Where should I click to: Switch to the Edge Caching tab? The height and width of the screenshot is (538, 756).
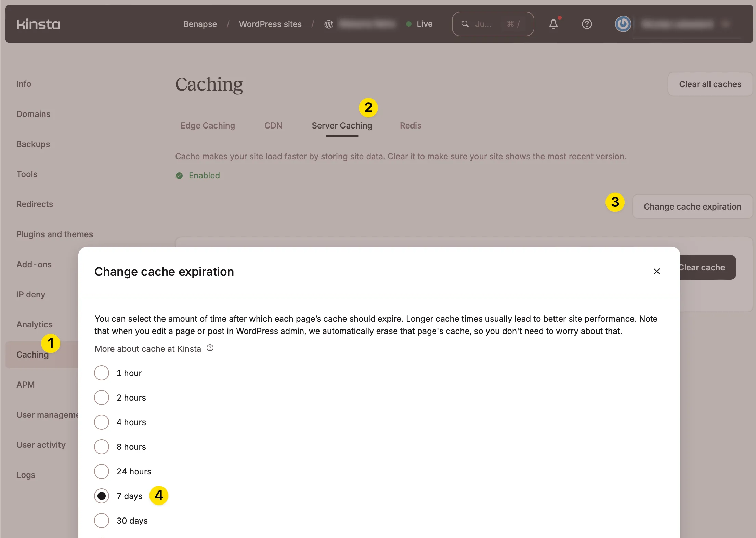tap(208, 125)
